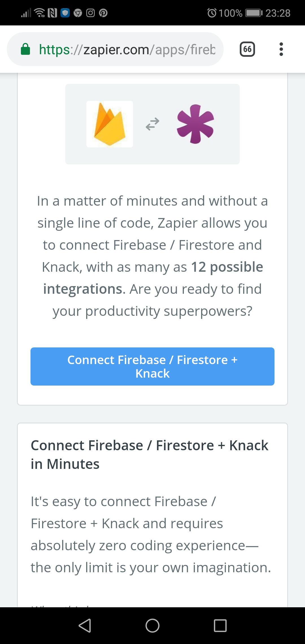
Task: Tap the Instagram notification icon in status bar
Action: point(90,13)
